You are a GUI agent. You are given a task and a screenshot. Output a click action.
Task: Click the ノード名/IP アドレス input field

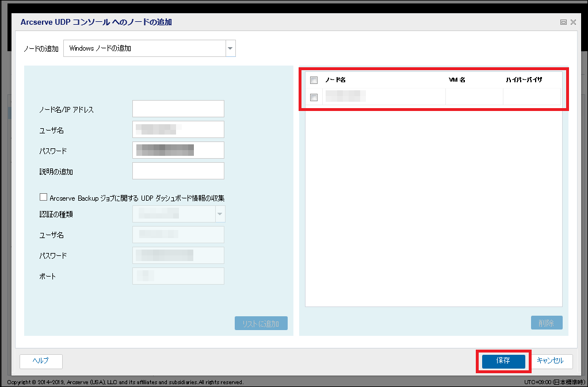tap(178, 109)
